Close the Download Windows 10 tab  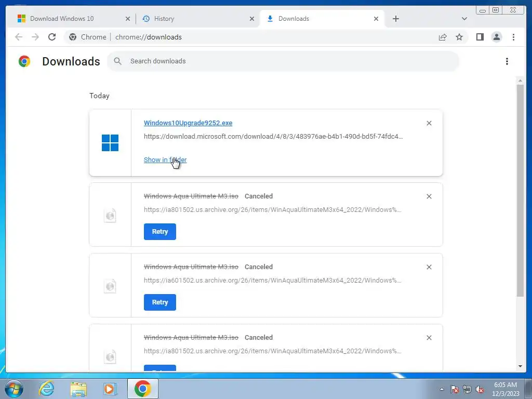[x=128, y=19]
